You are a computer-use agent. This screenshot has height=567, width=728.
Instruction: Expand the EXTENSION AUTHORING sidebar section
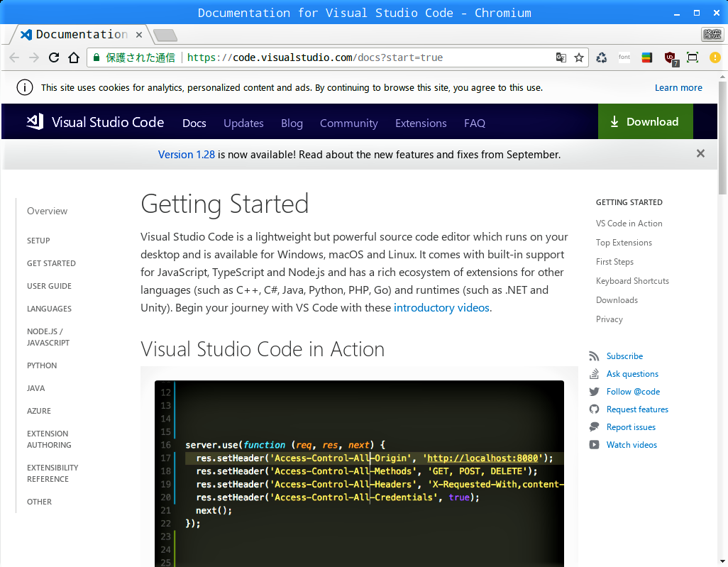point(49,439)
